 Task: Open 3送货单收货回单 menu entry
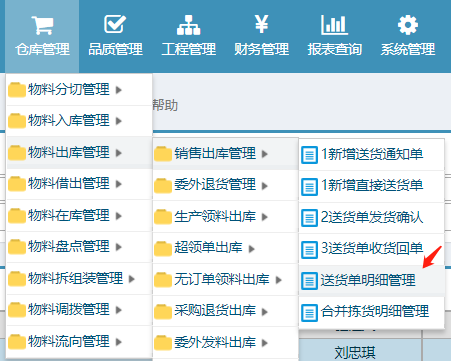(372, 249)
